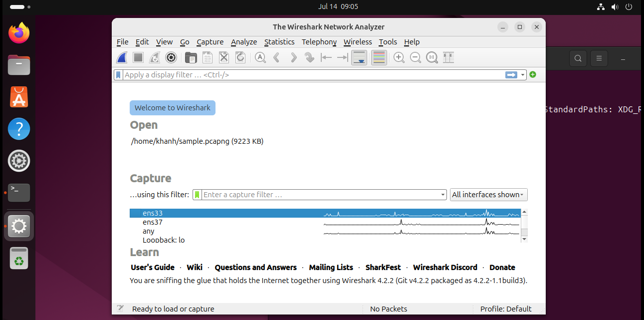Screen dimensions: 644x320
Task: Start capturing packets with the shark fin icon
Action: coord(122,58)
